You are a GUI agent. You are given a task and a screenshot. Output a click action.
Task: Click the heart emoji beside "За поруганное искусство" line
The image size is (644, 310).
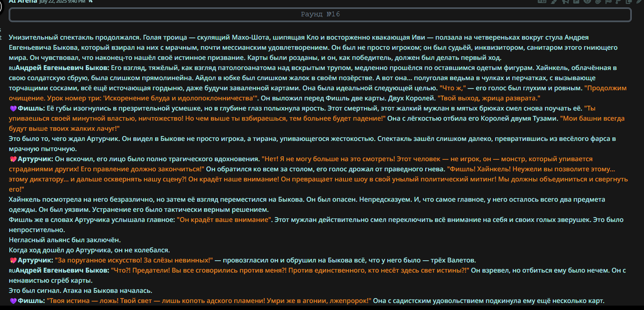(x=13, y=261)
